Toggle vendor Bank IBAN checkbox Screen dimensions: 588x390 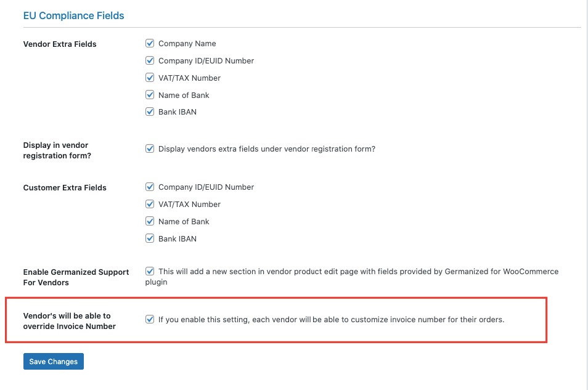click(150, 112)
